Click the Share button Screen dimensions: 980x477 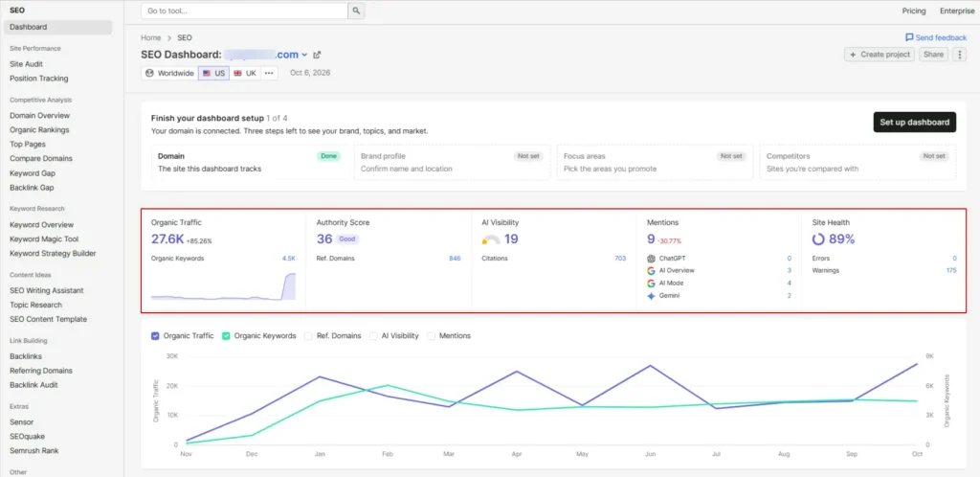[x=933, y=55]
